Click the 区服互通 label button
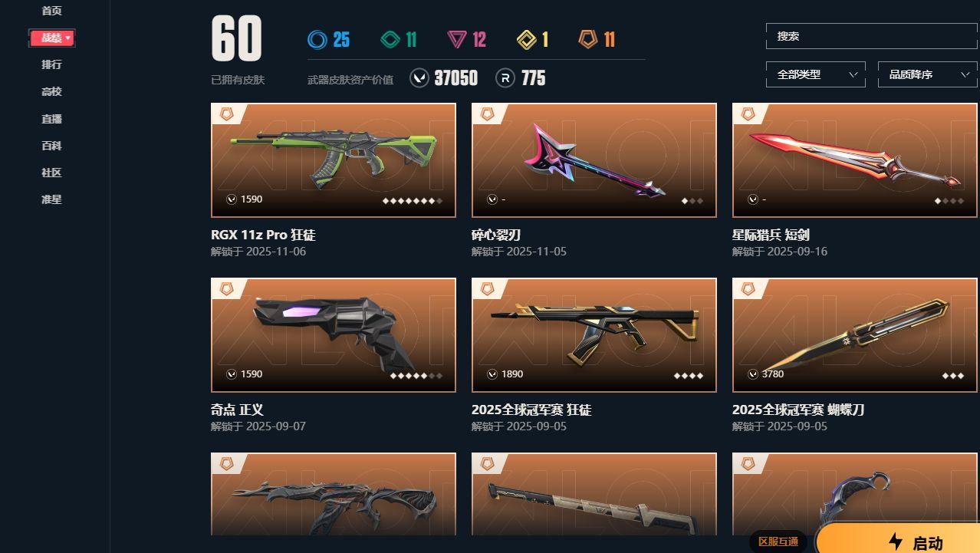980x553 pixels. 778,541
